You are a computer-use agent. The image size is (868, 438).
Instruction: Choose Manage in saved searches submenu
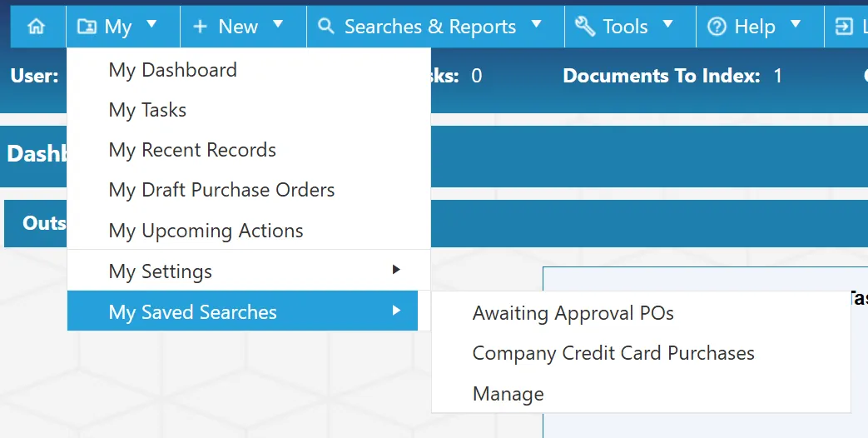[x=641, y=394]
